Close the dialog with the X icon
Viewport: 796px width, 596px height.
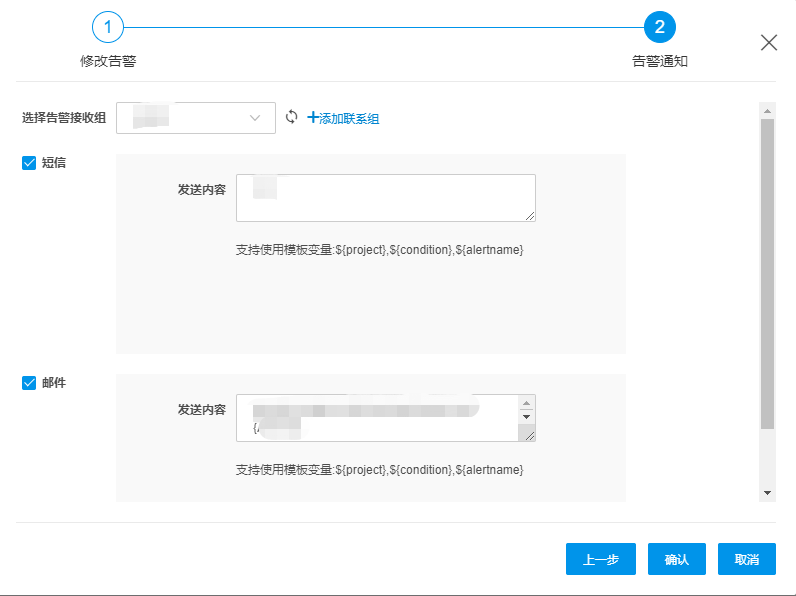[769, 43]
